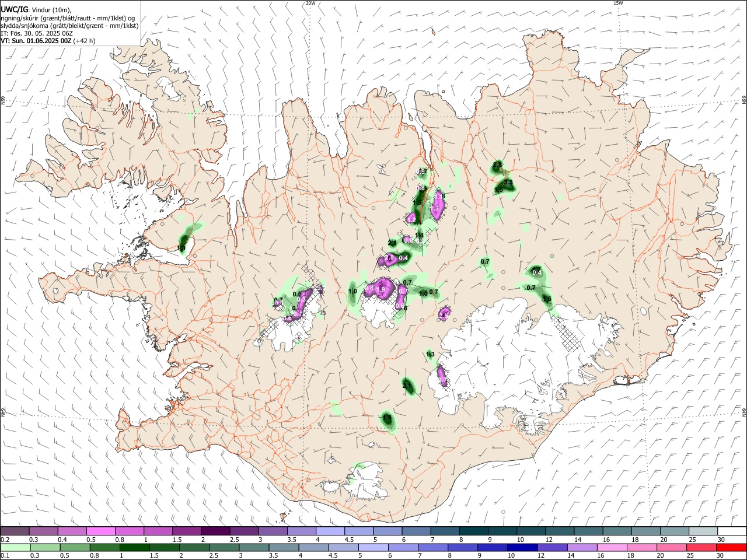The image size is (747, 560).
Task: Click the '15W' longitude label at top
Action: [618, 3]
